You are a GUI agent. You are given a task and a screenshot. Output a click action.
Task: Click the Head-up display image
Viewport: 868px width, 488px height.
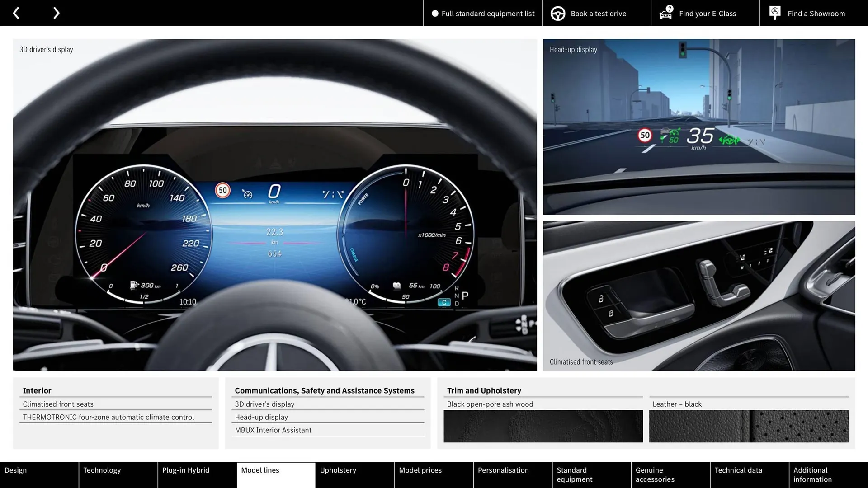pos(700,127)
